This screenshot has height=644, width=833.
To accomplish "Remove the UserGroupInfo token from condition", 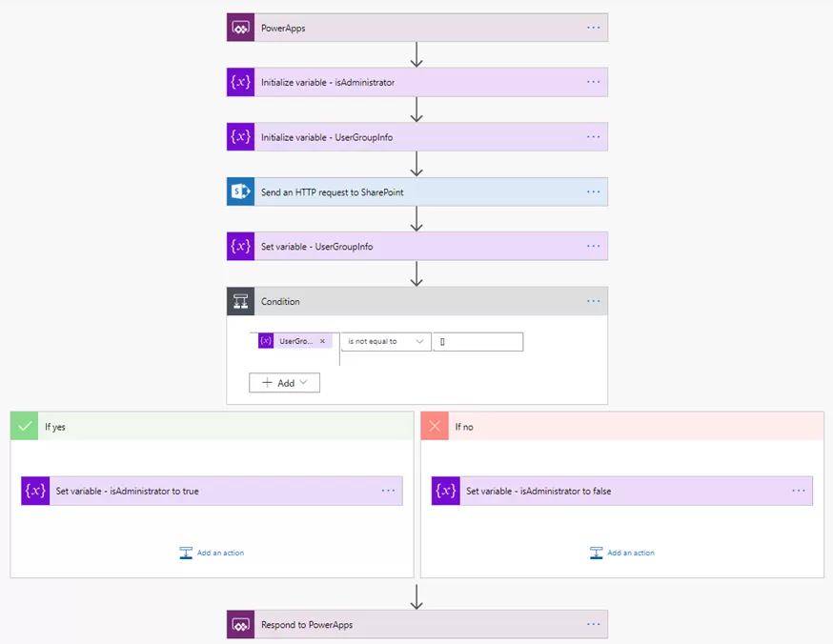I will point(322,341).
